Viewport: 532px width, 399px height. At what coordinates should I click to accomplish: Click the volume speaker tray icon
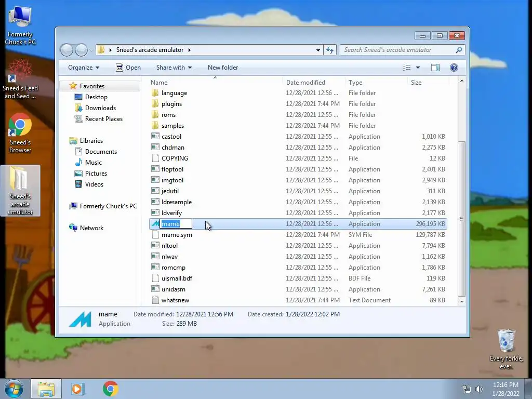[479, 389]
